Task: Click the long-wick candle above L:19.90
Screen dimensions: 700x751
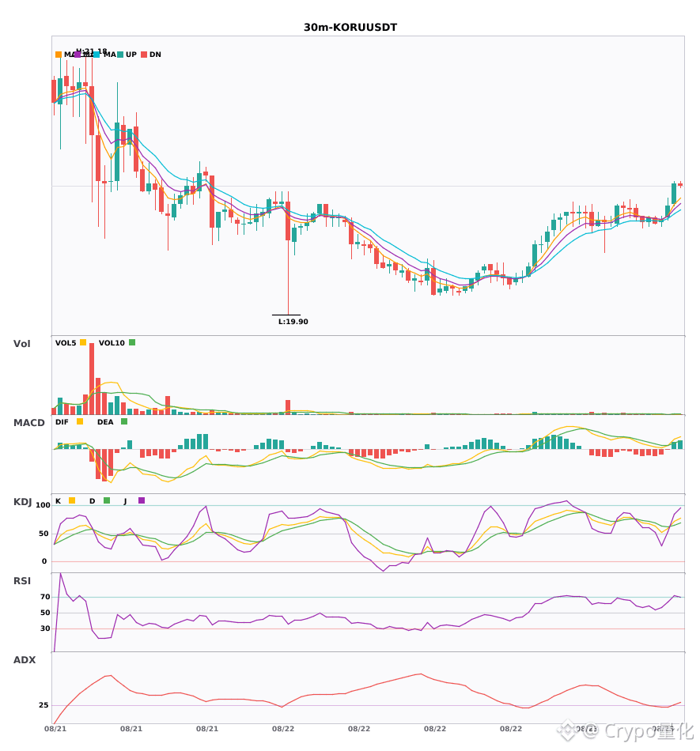Action: click(288, 253)
